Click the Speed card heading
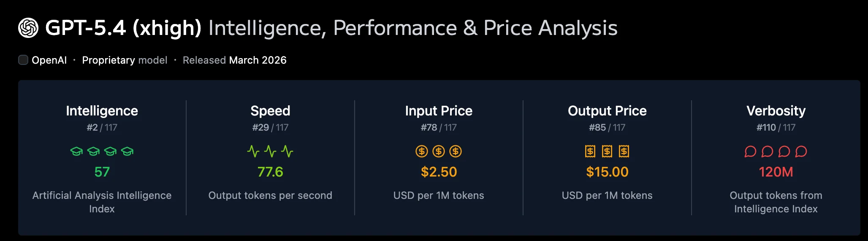 (x=270, y=111)
